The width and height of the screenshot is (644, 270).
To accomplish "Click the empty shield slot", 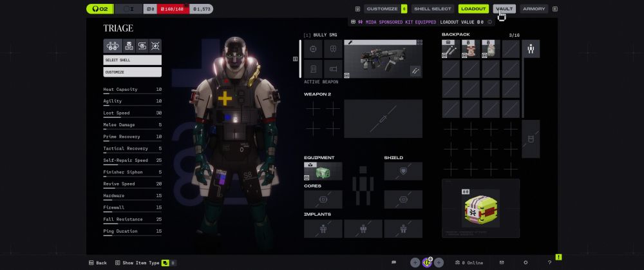I will click(403, 171).
